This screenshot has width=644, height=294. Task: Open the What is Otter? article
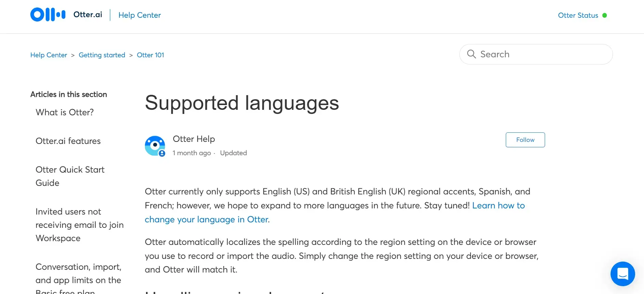point(65,112)
